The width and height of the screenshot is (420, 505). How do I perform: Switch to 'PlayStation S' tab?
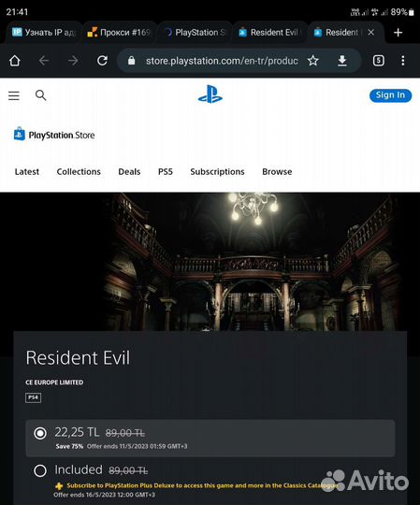click(x=195, y=32)
